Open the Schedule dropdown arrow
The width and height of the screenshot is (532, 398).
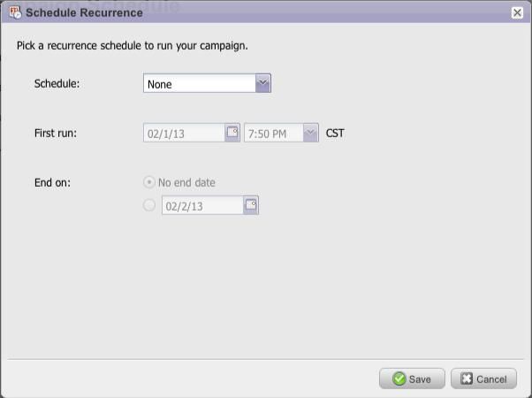coord(262,83)
